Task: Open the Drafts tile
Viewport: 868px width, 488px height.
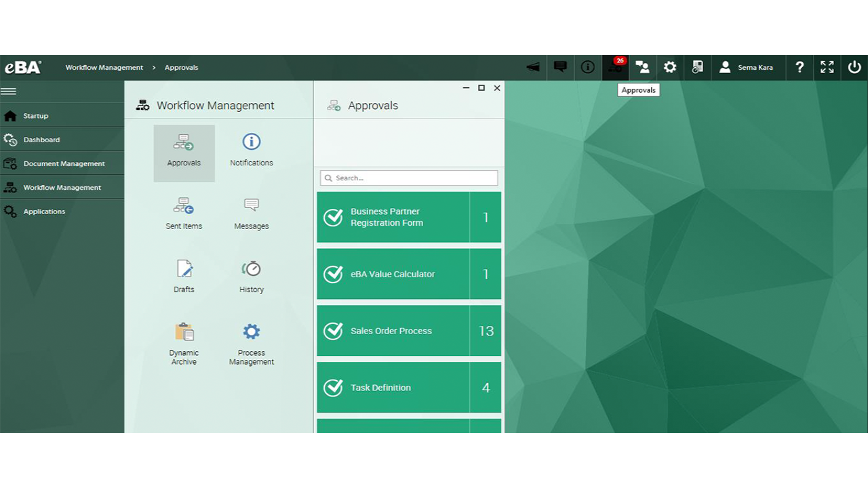Action: [x=184, y=277]
